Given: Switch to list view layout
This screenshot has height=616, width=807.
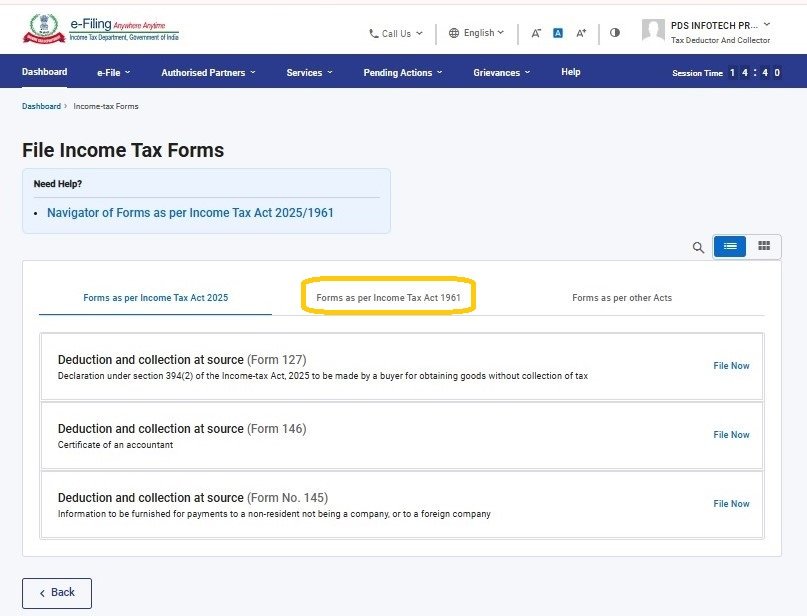Looking at the screenshot, I should pos(730,247).
